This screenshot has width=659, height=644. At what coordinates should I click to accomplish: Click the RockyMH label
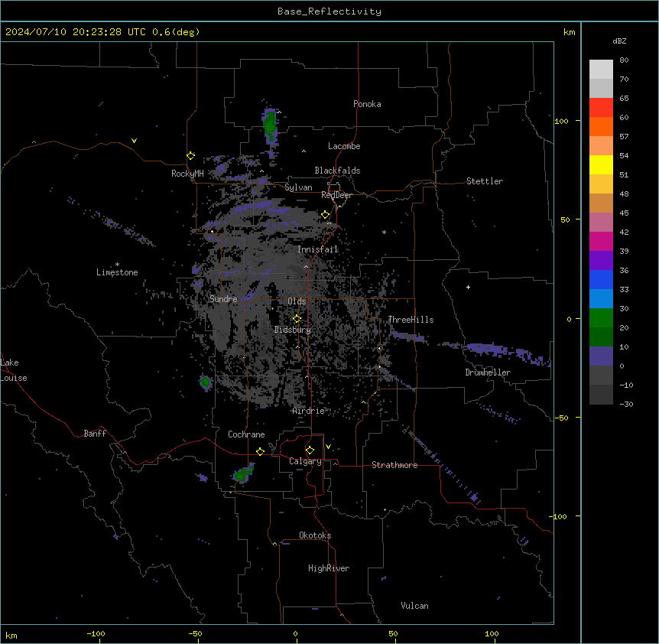[187, 174]
